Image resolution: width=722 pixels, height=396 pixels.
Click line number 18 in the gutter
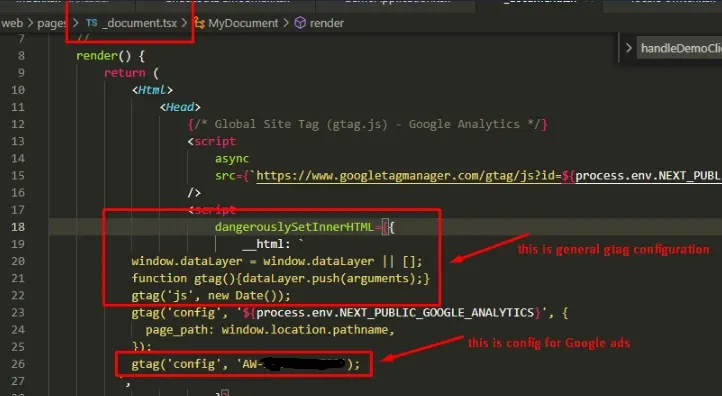point(18,227)
